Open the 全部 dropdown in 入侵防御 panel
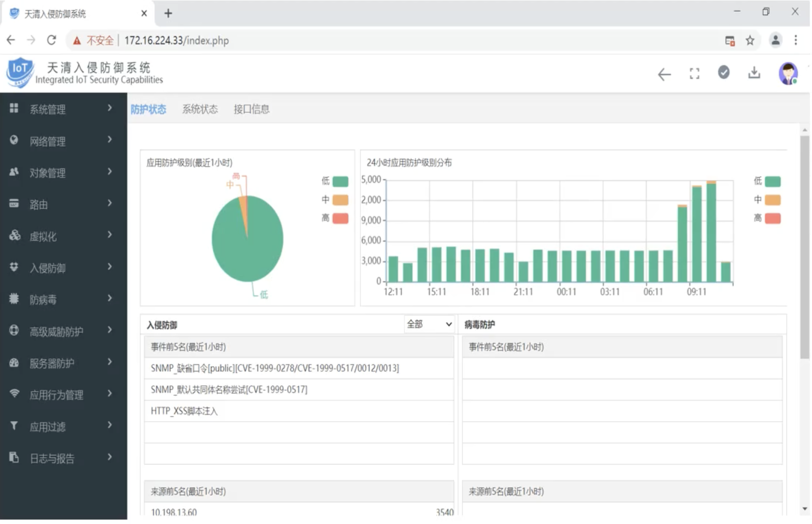This screenshot has height=524, width=812. pos(429,324)
